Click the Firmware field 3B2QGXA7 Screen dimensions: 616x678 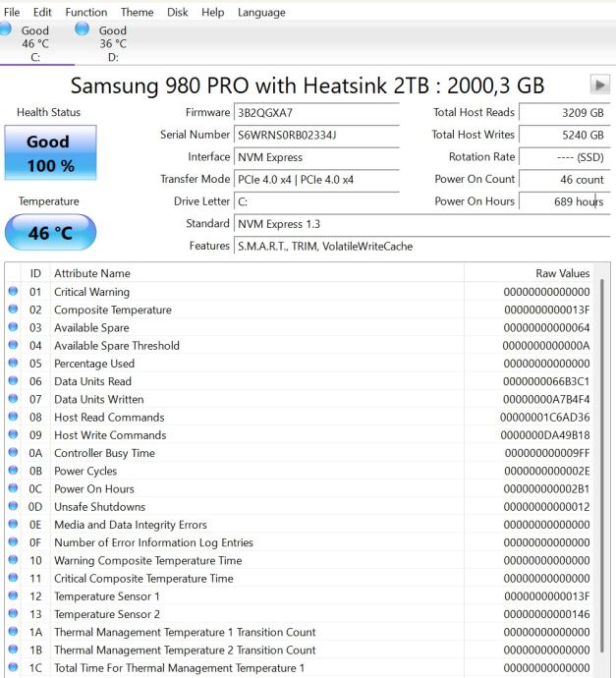(316, 113)
